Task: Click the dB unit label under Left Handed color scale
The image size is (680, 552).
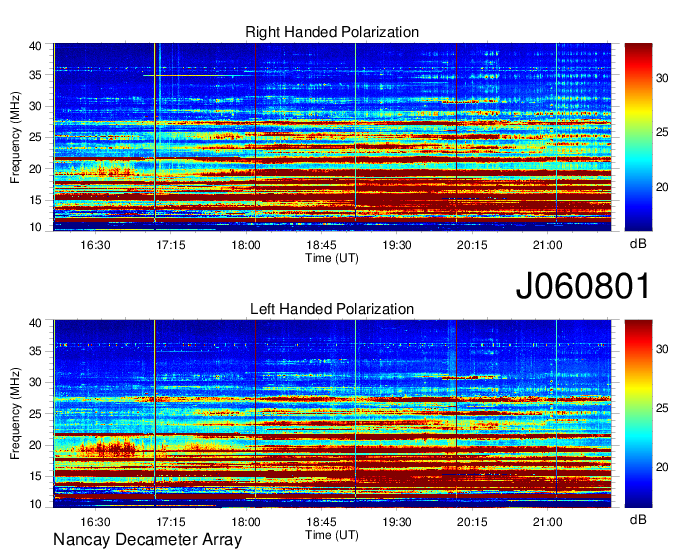Action: (638, 519)
